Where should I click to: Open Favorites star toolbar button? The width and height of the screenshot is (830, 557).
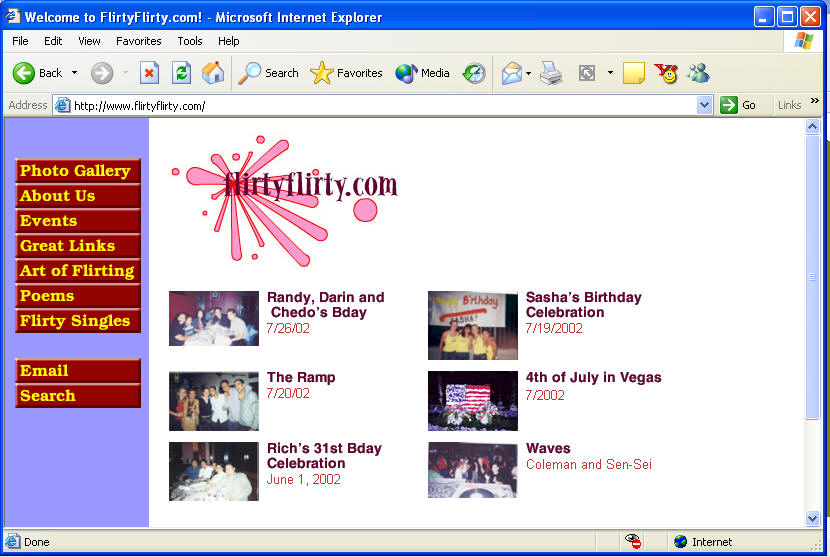click(x=346, y=73)
